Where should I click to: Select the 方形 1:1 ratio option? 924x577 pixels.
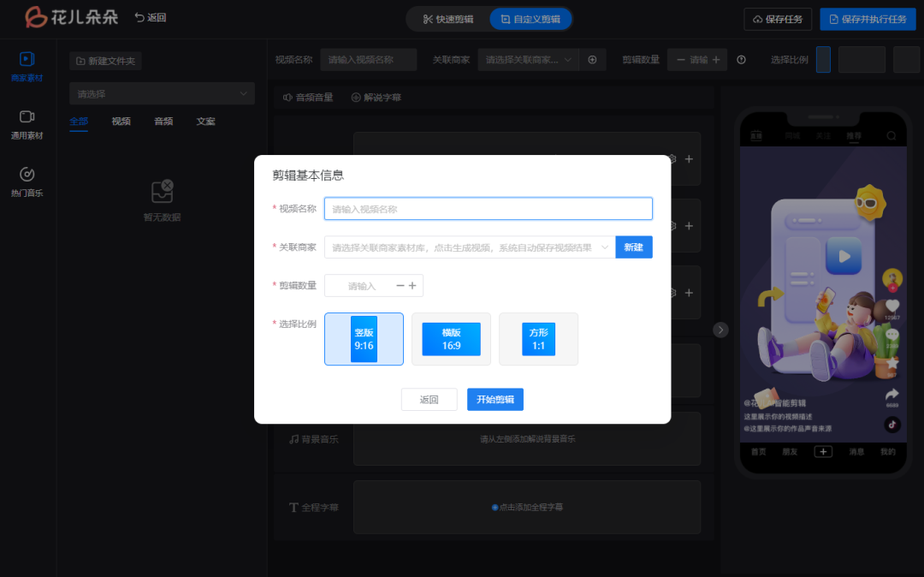point(538,339)
